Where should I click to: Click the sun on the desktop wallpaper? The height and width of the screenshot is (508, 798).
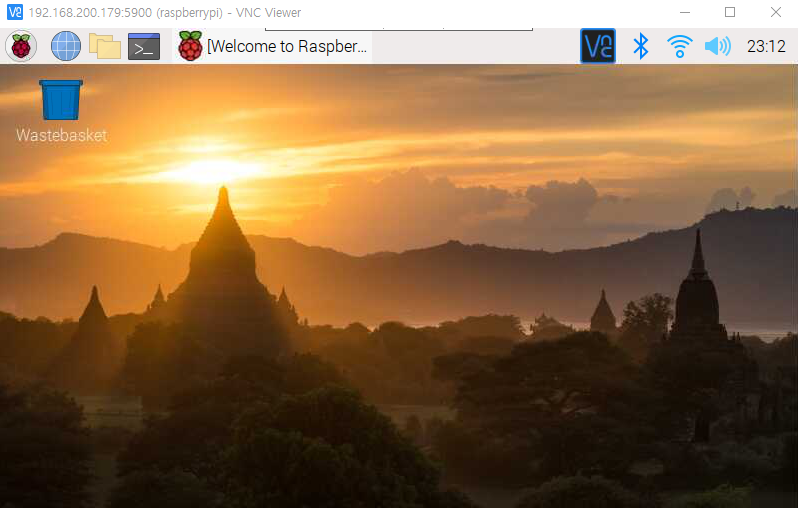209,170
